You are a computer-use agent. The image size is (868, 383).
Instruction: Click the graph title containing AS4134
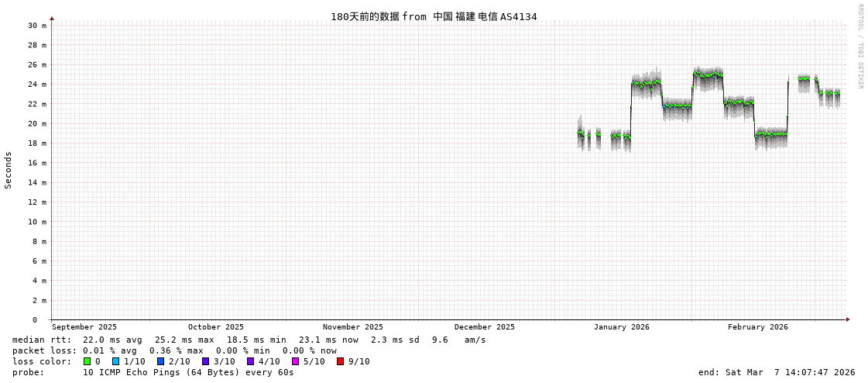pyautogui.click(x=434, y=16)
